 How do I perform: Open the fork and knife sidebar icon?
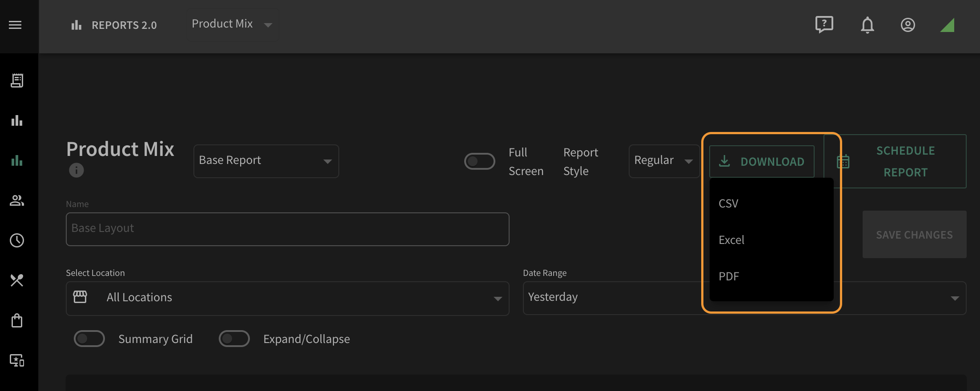[x=17, y=280]
